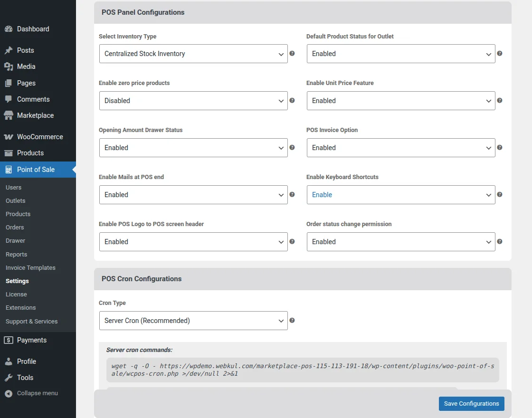Open Media via its sidebar icon
The height and width of the screenshot is (418, 532).
tap(9, 66)
